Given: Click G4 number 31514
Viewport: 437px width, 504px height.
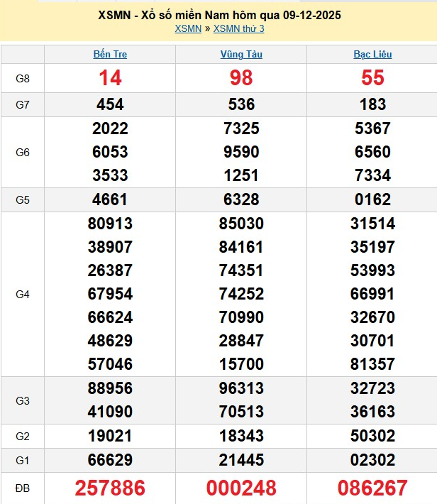Looking at the screenshot, I should coord(372,224).
